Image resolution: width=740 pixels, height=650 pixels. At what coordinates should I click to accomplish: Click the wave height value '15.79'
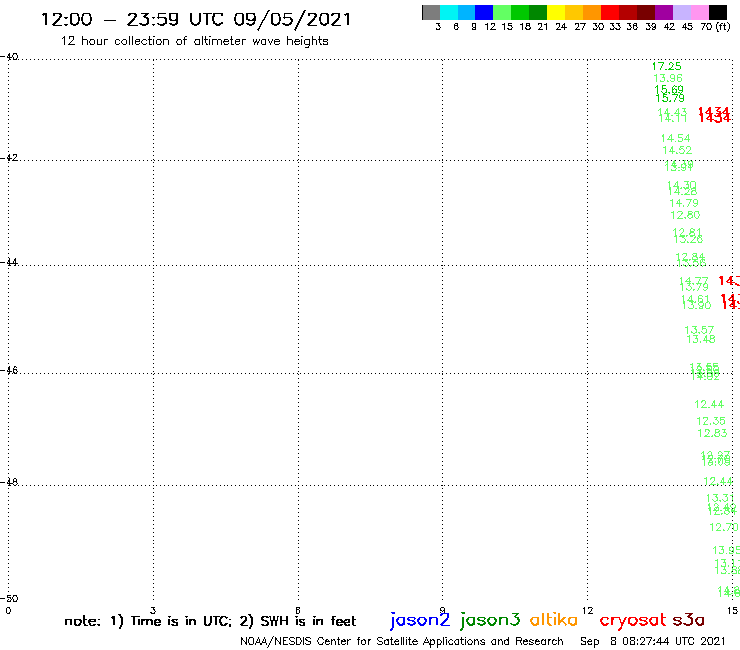pos(670,98)
